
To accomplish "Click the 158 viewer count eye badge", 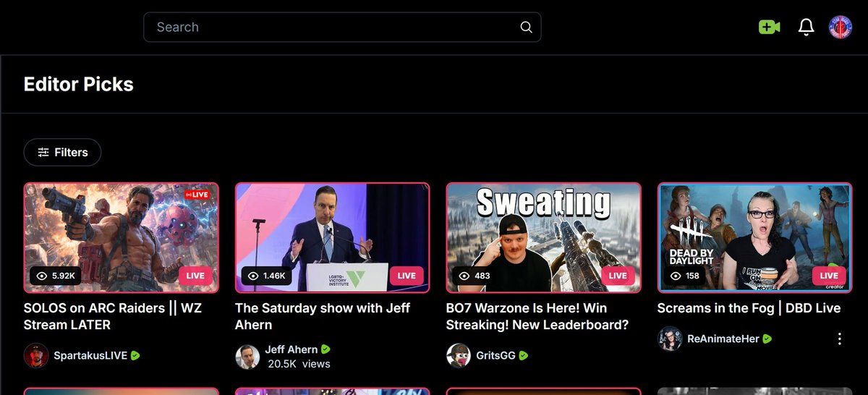I will (x=686, y=276).
